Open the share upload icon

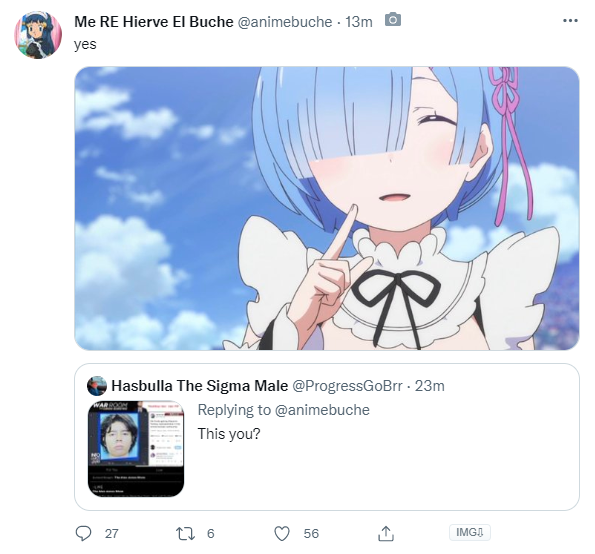tap(386, 533)
